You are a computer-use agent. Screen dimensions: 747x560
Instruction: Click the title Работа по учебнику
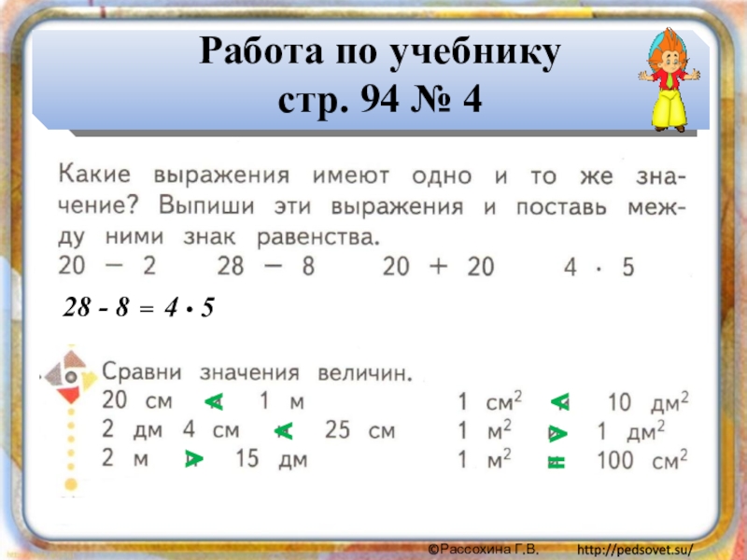click(380, 51)
